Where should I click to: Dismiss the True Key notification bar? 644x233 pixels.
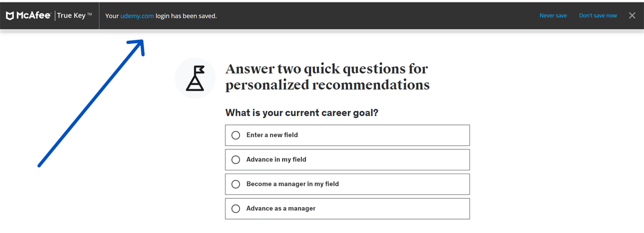[x=632, y=16]
